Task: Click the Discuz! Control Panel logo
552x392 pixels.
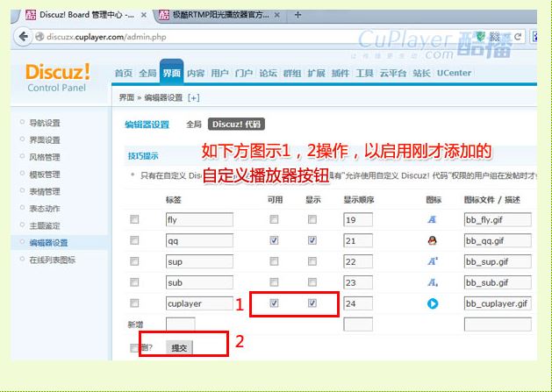Action: [x=57, y=78]
